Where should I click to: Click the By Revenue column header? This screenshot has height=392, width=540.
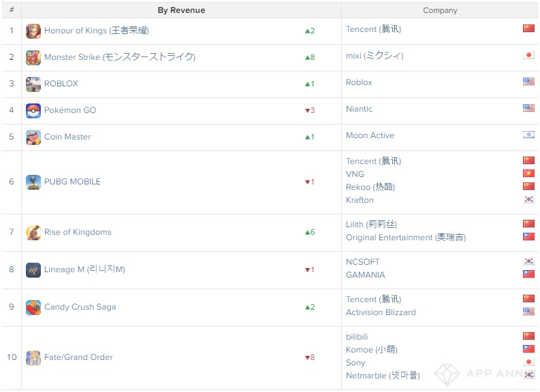point(181,10)
